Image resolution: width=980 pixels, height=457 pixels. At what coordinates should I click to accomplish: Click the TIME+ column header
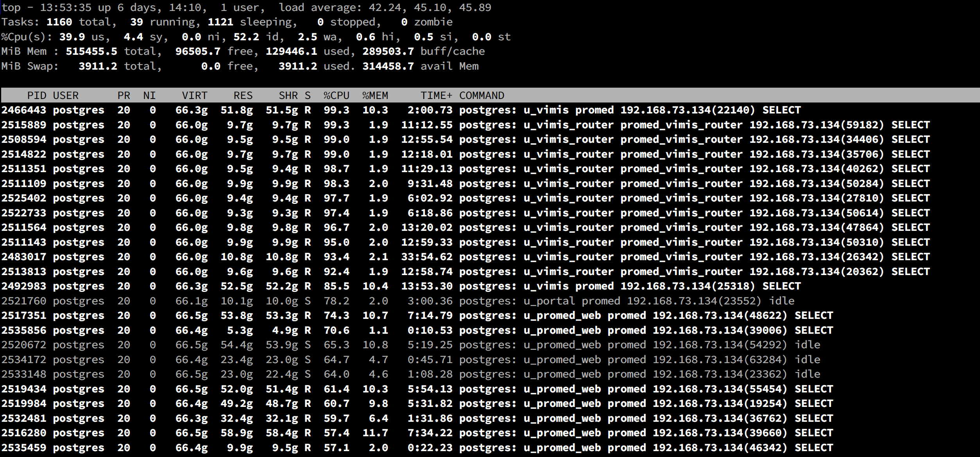(436, 95)
